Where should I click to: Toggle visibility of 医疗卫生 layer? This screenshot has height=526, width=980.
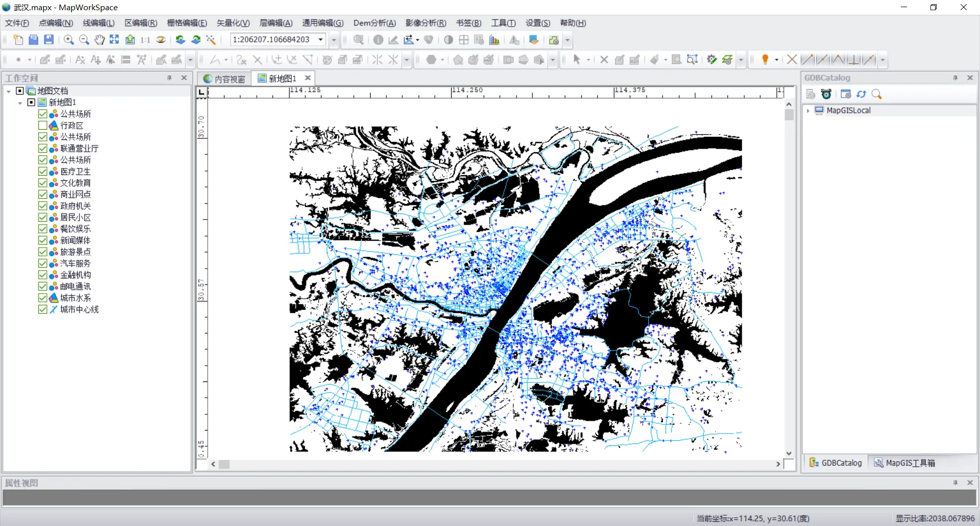43,172
